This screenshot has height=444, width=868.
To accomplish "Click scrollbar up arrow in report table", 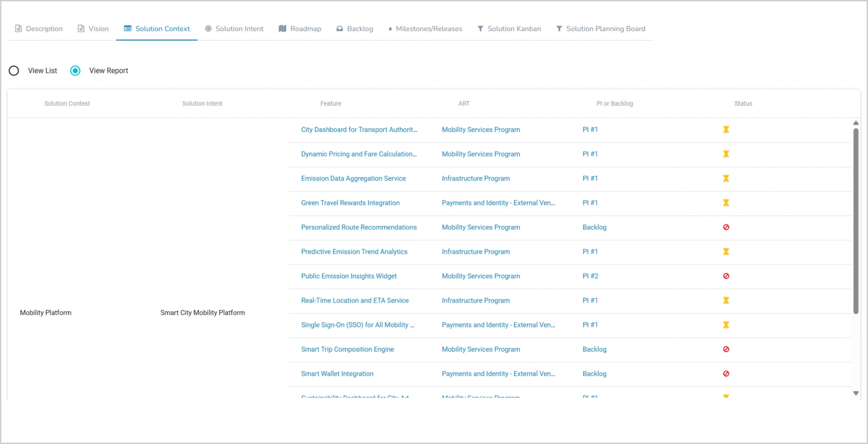I will [x=856, y=123].
